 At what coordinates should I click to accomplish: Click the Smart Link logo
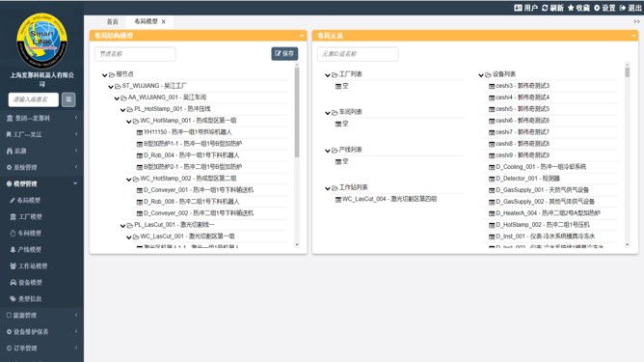[41, 41]
